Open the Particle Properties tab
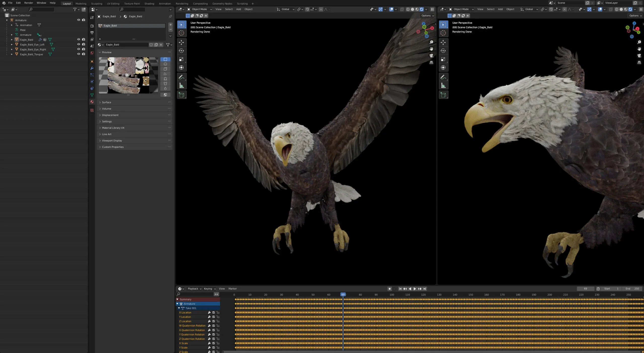Image resolution: width=644 pixels, height=353 pixels. (92, 75)
